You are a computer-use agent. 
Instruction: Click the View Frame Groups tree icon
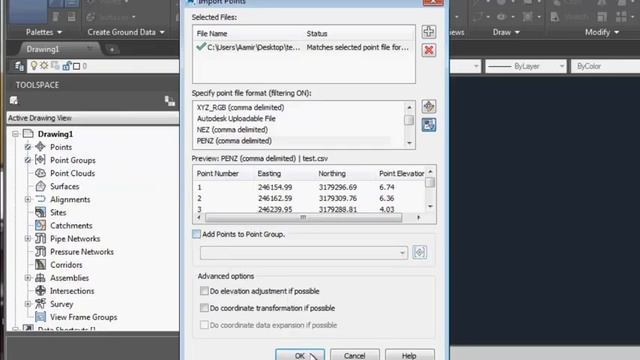[x=40, y=317]
